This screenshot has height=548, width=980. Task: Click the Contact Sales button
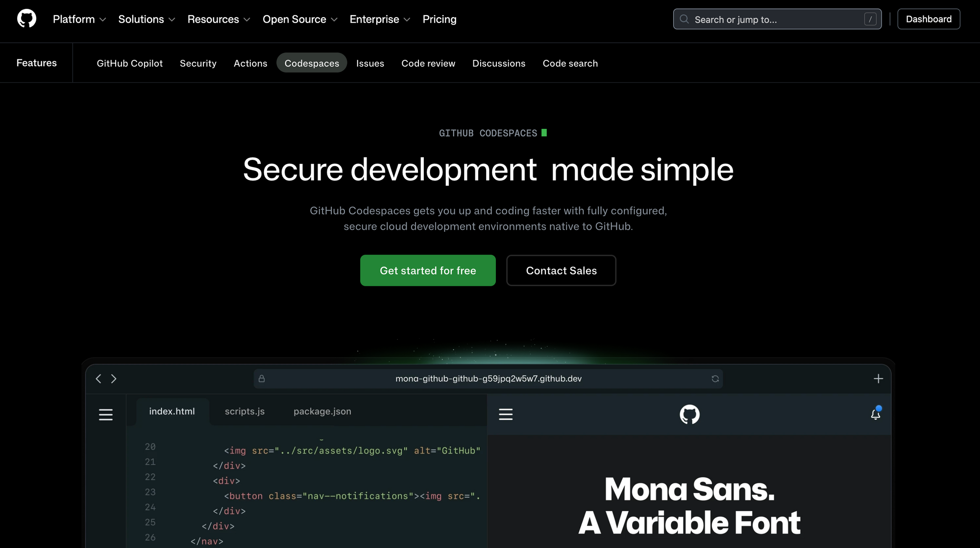coord(561,271)
